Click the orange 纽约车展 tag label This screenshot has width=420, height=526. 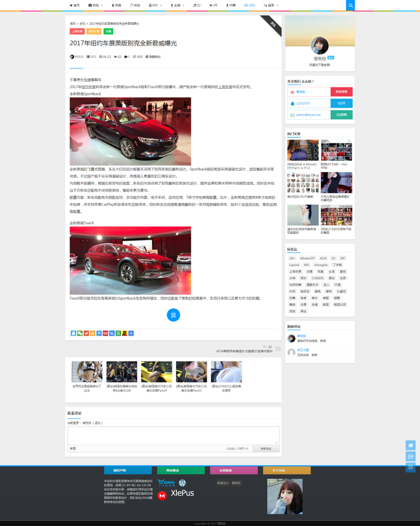click(x=94, y=31)
